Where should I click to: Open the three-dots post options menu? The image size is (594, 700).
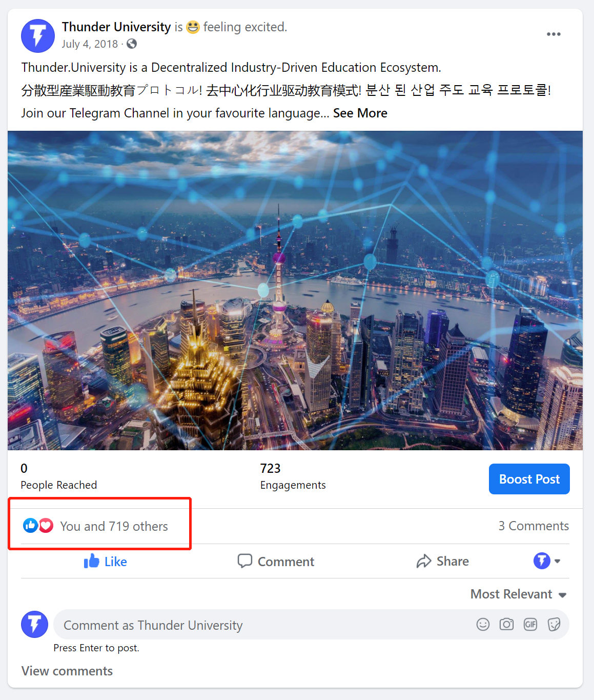coord(554,34)
